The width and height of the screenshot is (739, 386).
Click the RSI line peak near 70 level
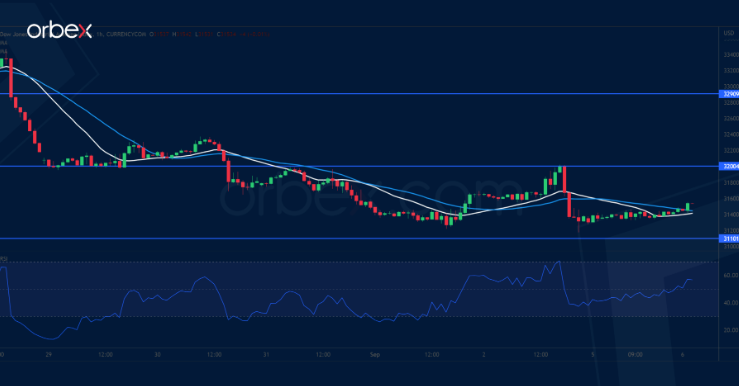tap(558, 263)
